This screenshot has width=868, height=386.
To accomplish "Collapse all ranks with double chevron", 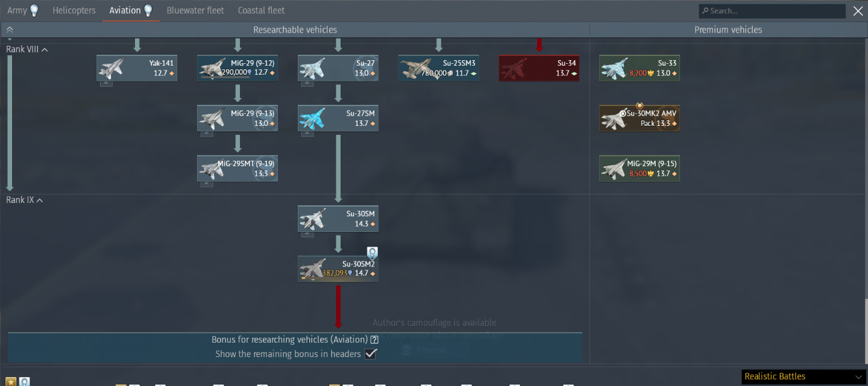I will pos(10,30).
